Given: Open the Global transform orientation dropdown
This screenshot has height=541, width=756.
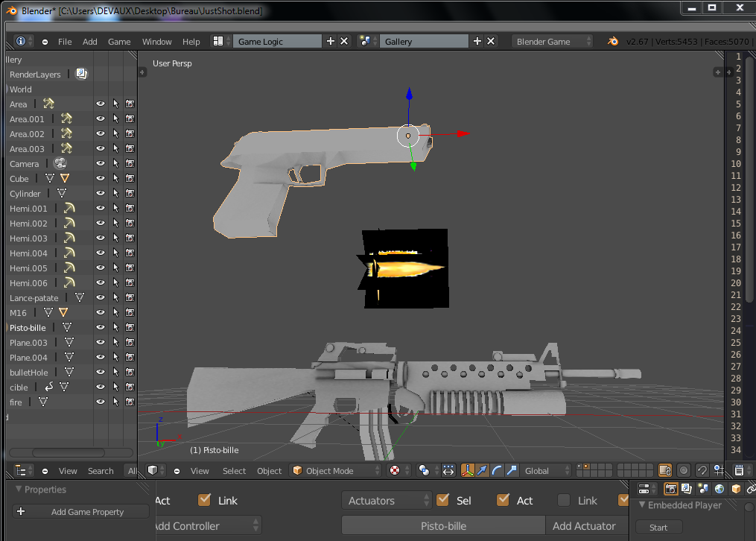Looking at the screenshot, I should tap(546, 470).
